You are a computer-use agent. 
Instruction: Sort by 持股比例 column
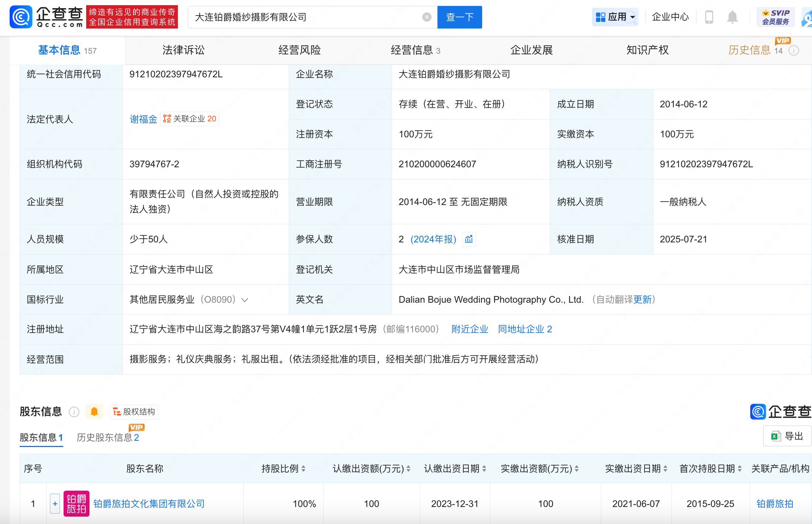[304, 469]
